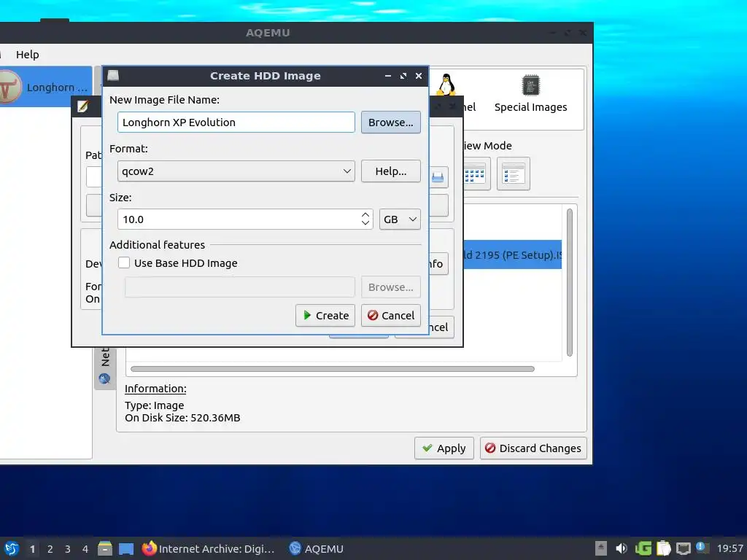Open the GB size unit dropdown

coord(400,219)
